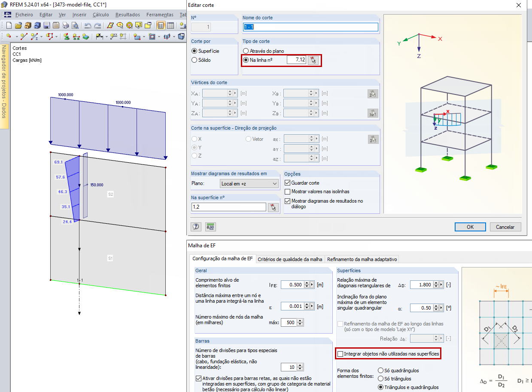Toggle Mostrar diagramas de resultados no diálogo

click(x=288, y=201)
